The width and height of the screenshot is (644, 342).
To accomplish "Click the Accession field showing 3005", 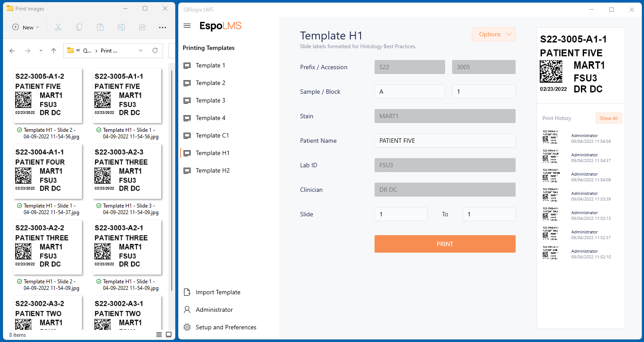I will point(484,67).
